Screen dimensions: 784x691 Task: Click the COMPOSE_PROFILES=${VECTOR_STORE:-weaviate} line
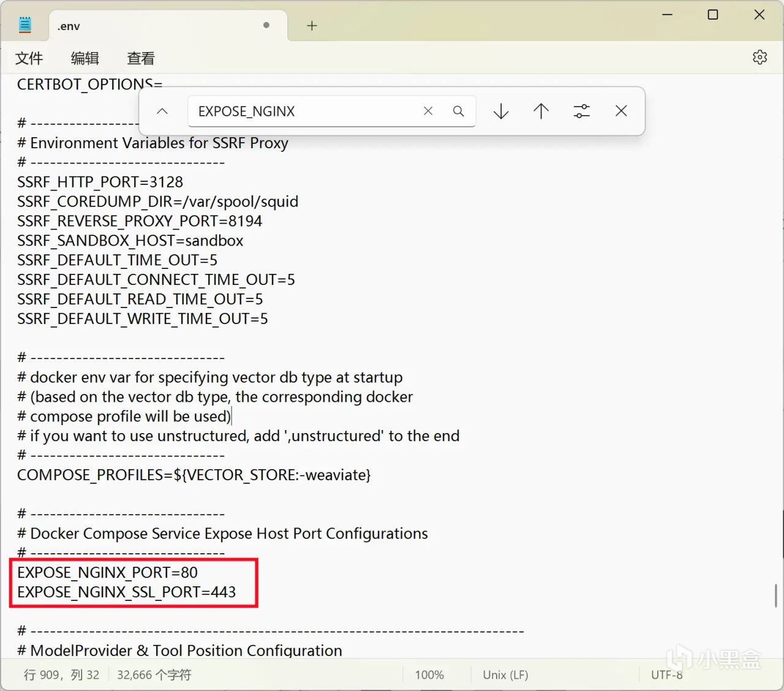pos(194,475)
